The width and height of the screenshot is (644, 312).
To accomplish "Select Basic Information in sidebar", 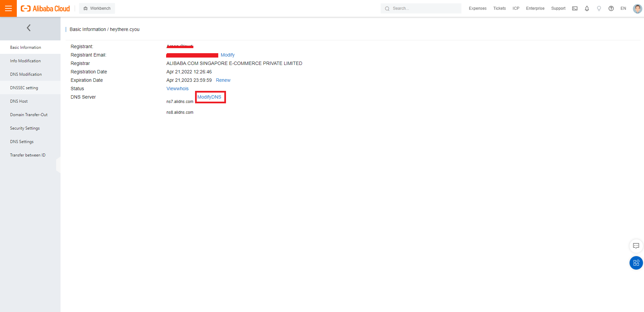I will pyautogui.click(x=30, y=47).
